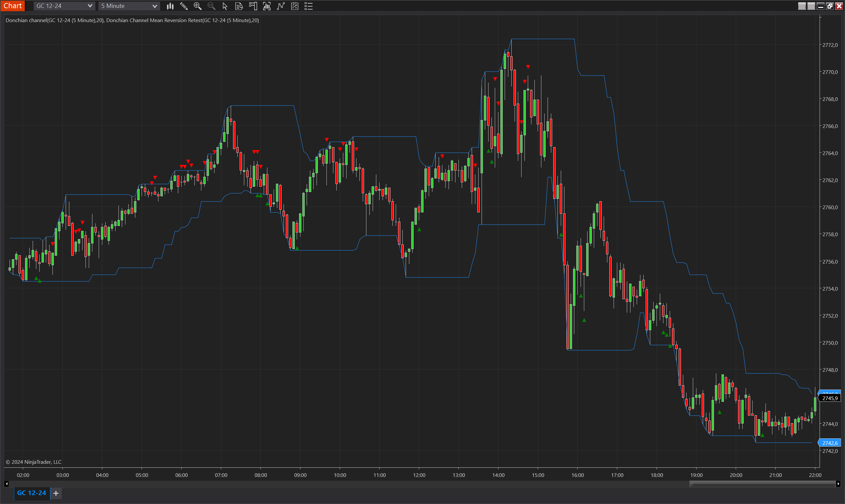845x504 pixels.
Task: Add a new chart tab with plus
Action: [56, 493]
